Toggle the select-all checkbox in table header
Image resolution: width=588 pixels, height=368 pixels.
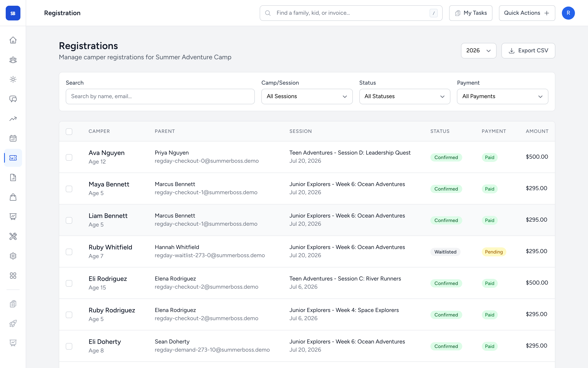coord(69,131)
